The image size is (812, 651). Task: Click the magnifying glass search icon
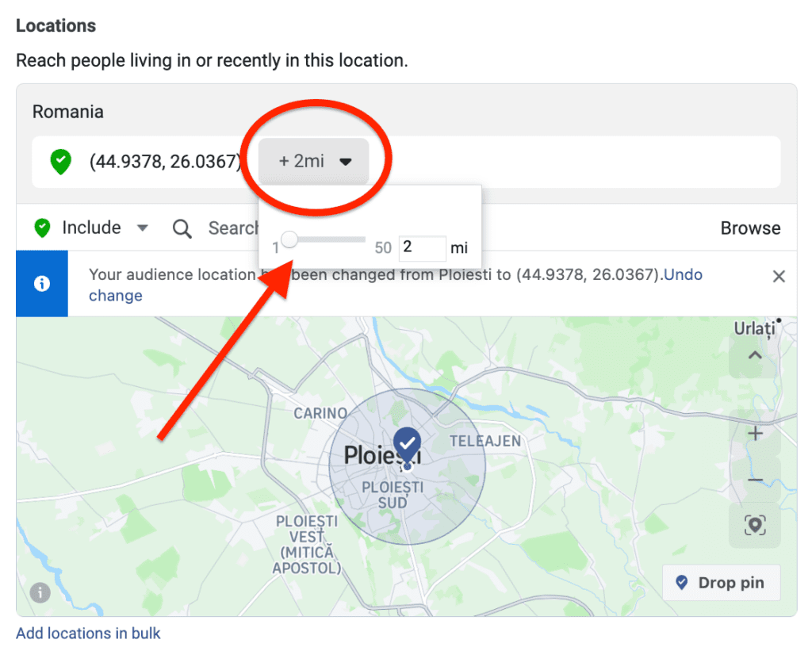pos(182,228)
